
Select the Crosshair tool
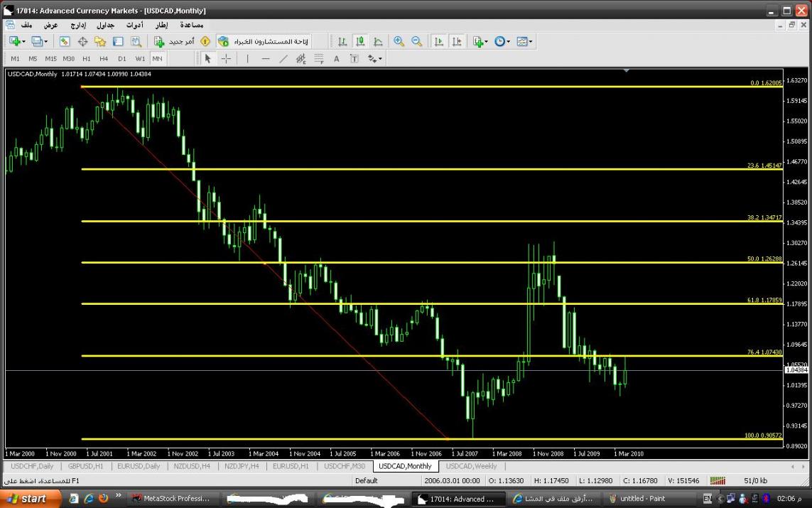click(226, 59)
